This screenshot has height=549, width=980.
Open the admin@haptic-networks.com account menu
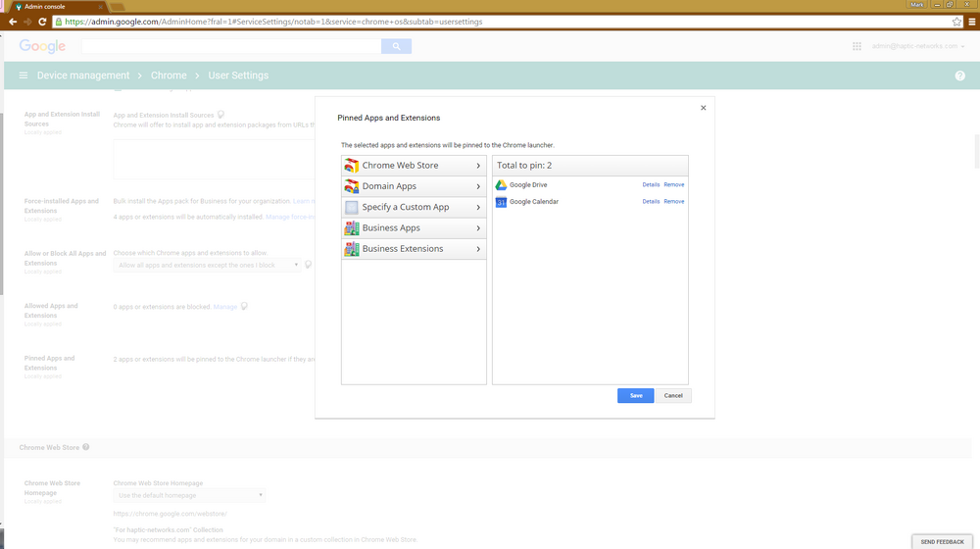coord(918,46)
